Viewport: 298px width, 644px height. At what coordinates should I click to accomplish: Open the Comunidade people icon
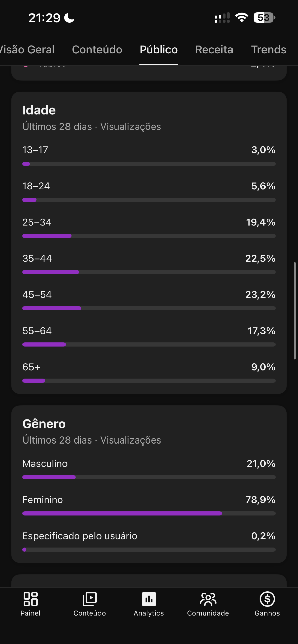click(208, 599)
